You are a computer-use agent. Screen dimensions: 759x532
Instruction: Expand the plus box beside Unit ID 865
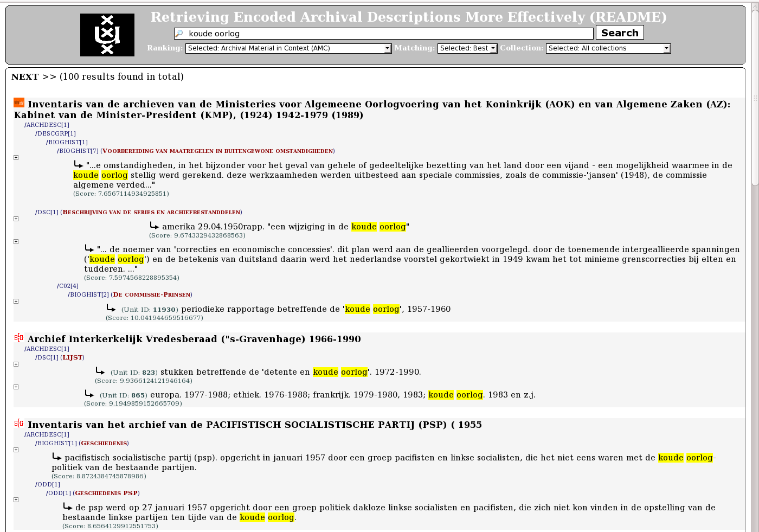tap(16, 387)
